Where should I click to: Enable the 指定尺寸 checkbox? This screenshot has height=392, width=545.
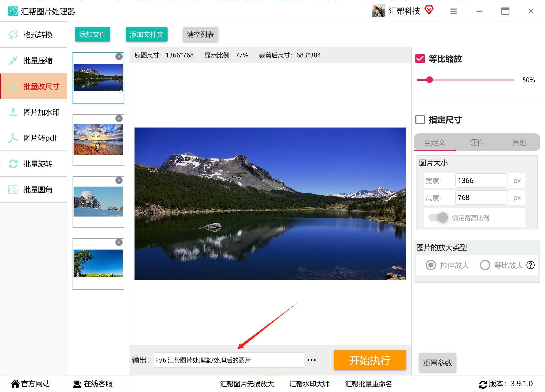[x=420, y=119]
